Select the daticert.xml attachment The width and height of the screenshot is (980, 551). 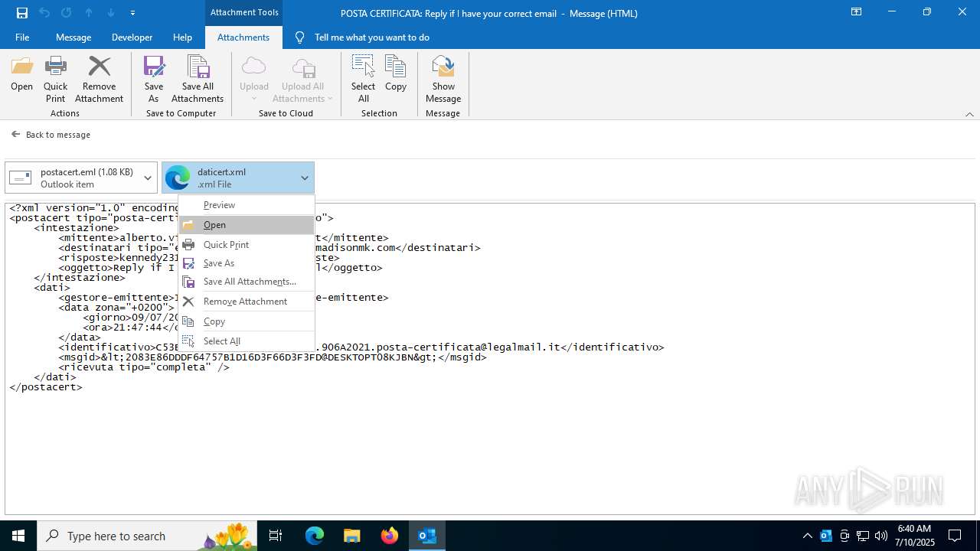(228, 178)
